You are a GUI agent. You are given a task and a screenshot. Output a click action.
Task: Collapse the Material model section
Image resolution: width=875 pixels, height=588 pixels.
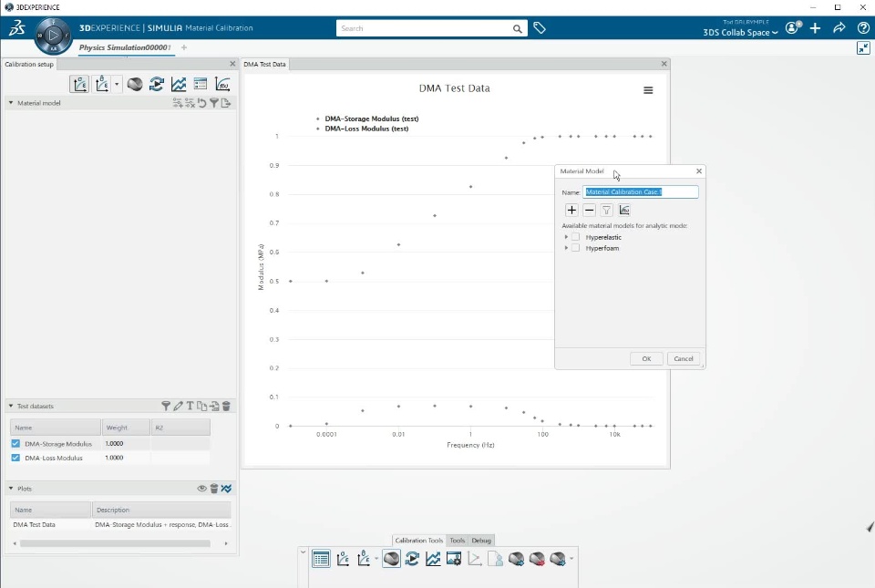11,103
